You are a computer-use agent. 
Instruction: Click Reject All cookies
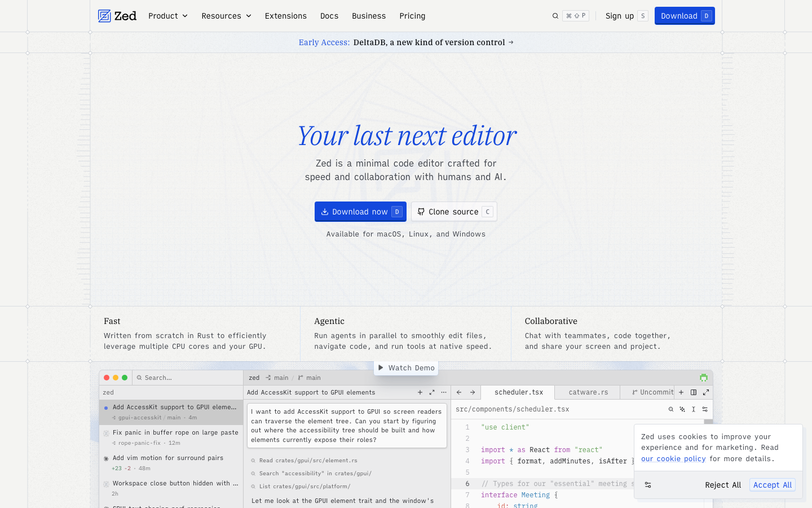(x=723, y=485)
